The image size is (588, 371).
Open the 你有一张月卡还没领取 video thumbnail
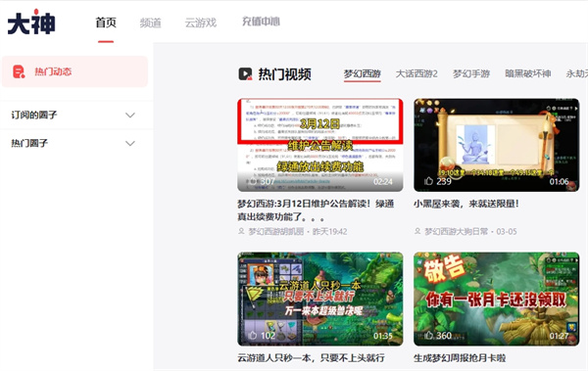point(497,299)
